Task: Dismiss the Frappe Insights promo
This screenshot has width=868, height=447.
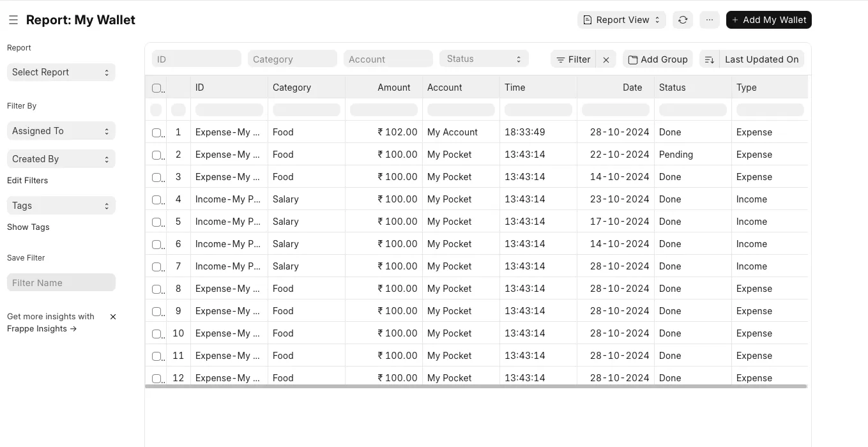Action: click(x=113, y=317)
